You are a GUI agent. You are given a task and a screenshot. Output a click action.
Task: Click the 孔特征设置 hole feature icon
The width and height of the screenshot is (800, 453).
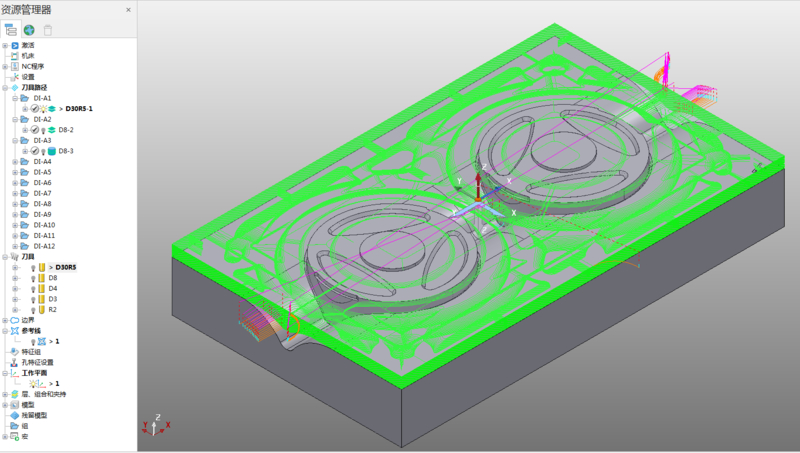coord(15,362)
